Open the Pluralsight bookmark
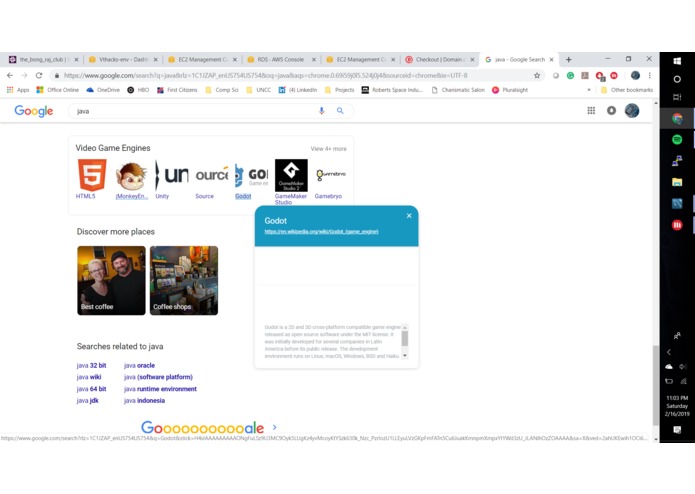This screenshot has width=695, height=494. coord(510,90)
